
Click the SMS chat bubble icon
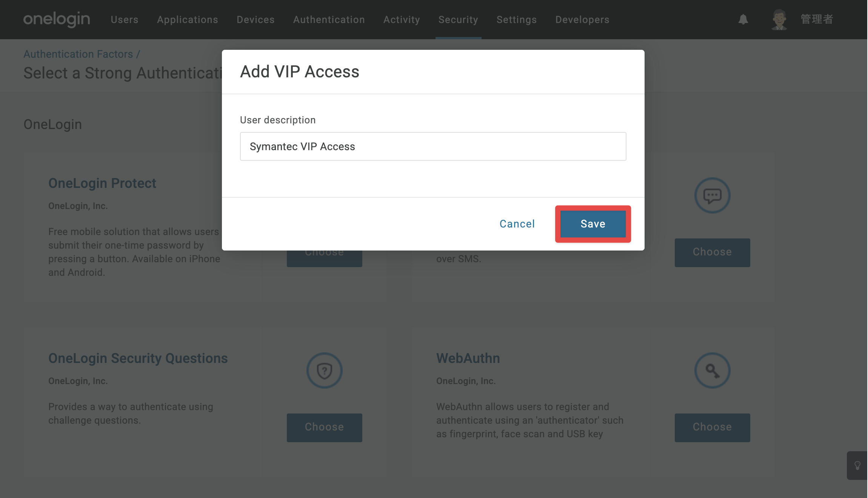point(712,195)
